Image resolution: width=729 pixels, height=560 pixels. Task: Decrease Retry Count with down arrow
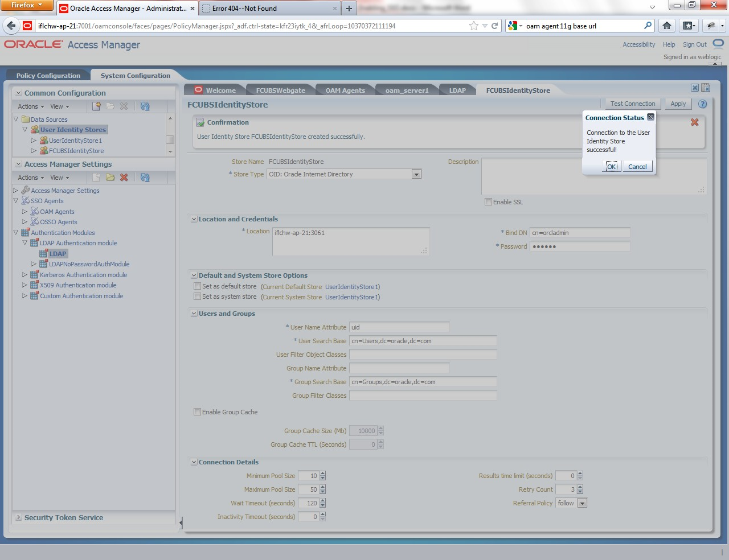point(580,492)
